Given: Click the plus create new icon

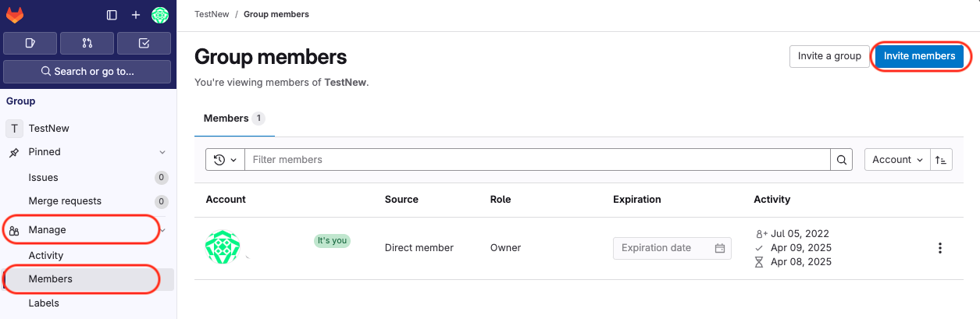Looking at the screenshot, I should click(135, 15).
